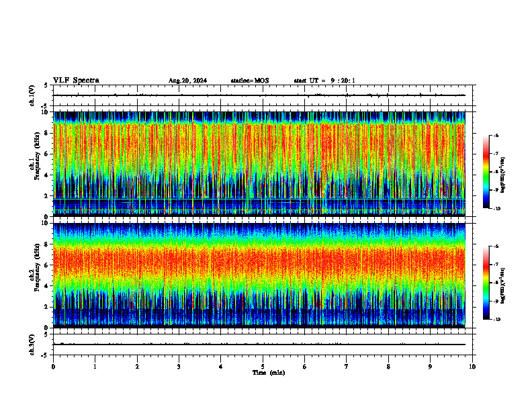Click the "start UT = 9 :20: 1" label
Viewport: 532px width, 411px height.
click(x=324, y=81)
